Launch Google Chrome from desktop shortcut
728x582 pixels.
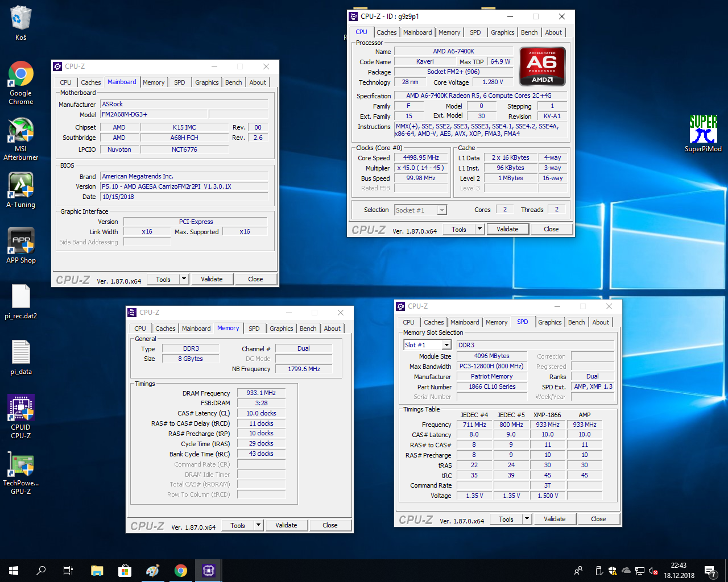click(20, 82)
